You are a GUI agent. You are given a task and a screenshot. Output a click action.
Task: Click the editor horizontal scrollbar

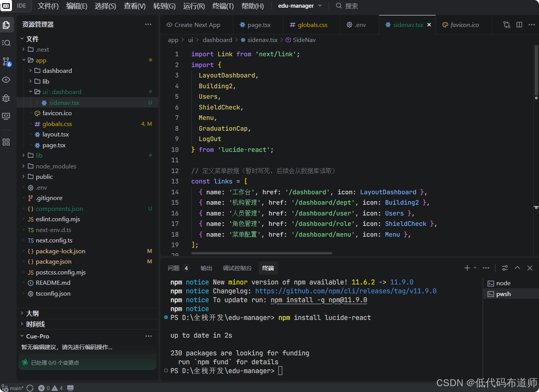point(262,253)
